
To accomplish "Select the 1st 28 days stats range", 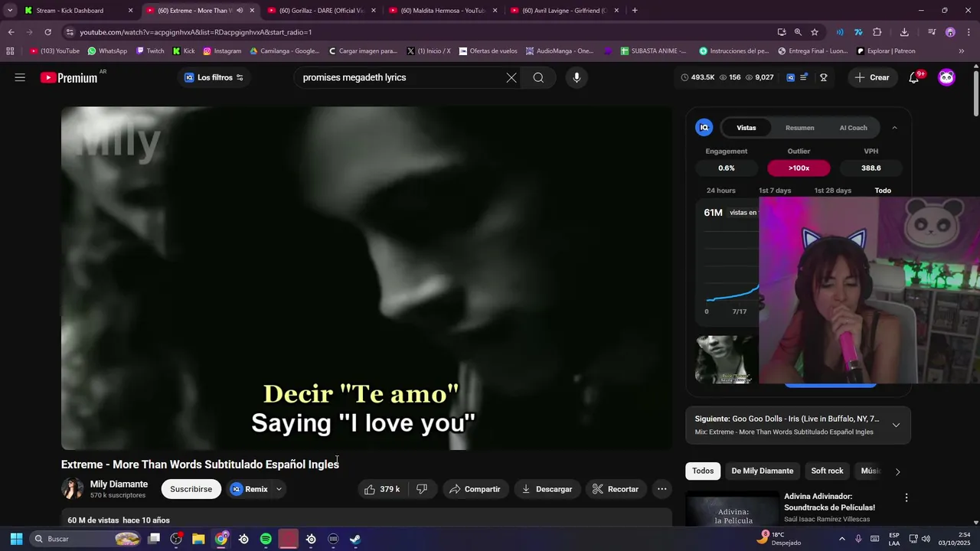I will pyautogui.click(x=832, y=191).
